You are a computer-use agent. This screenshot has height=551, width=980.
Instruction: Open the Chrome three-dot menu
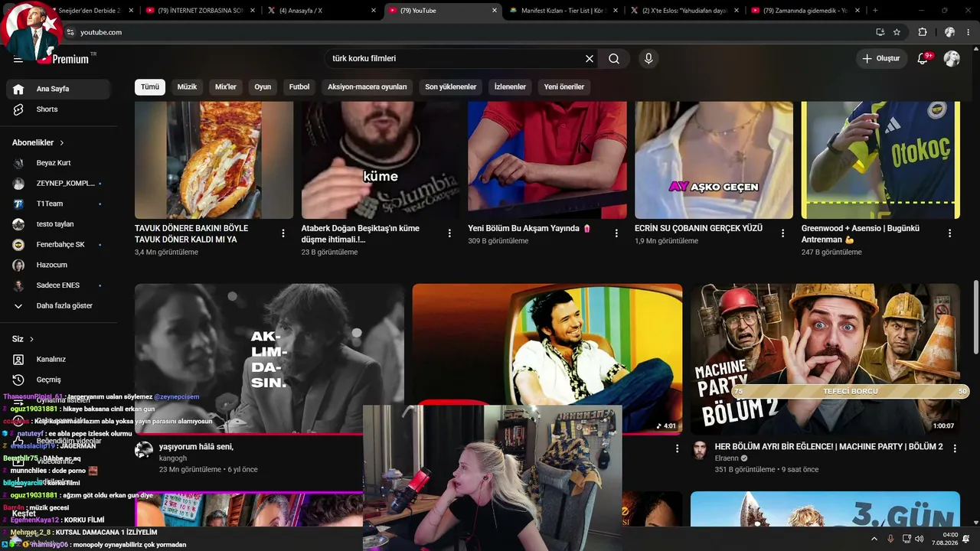pos(966,32)
